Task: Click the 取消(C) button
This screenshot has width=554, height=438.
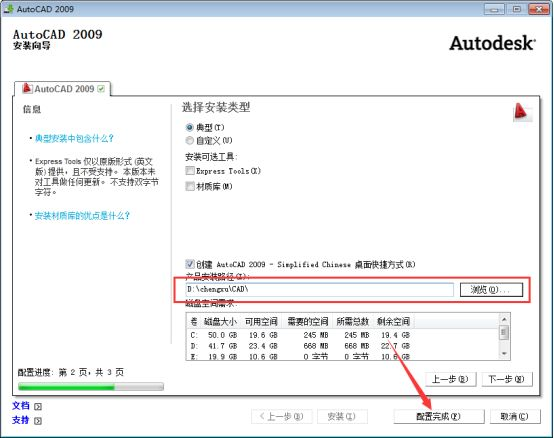Action: click(x=515, y=416)
